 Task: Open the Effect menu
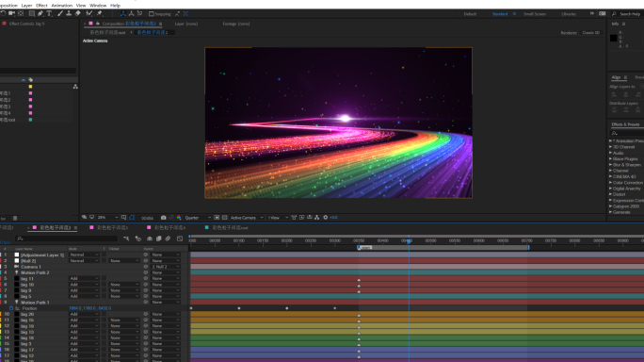(x=41, y=6)
